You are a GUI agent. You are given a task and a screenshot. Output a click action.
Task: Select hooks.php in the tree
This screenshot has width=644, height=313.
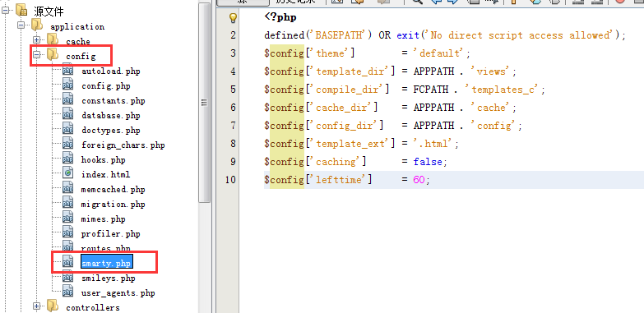coord(104,160)
